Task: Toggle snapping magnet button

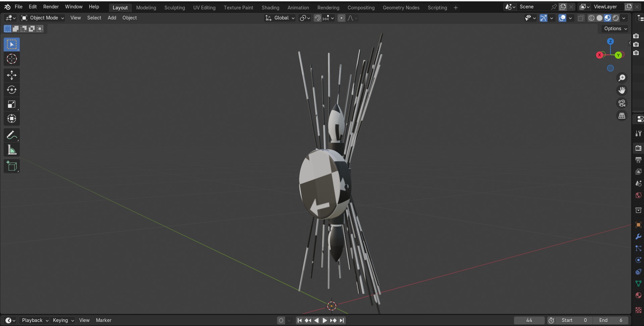Action: click(317, 18)
